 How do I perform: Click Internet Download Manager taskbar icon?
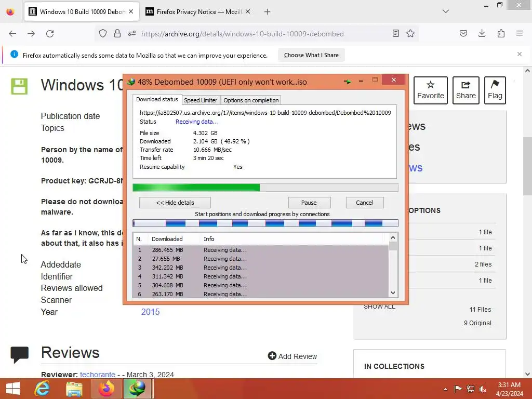pos(137,389)
